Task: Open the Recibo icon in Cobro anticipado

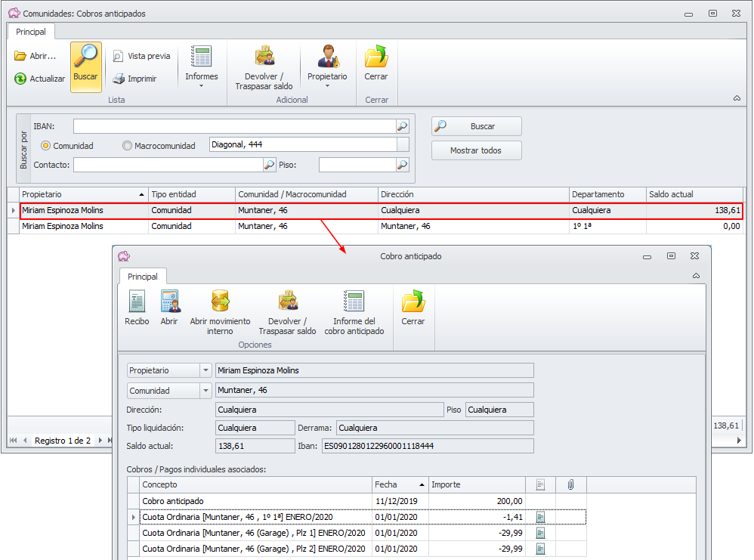Action: [137, 302]
